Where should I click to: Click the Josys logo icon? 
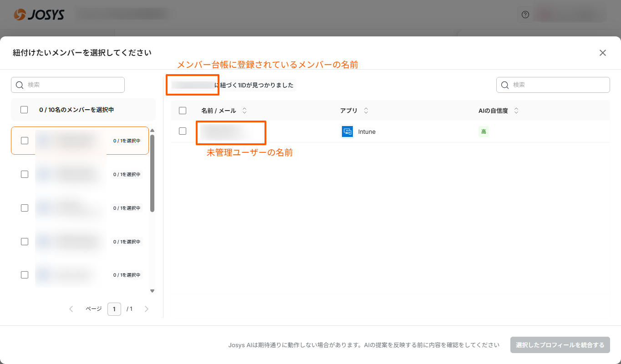tap(20, 15)
